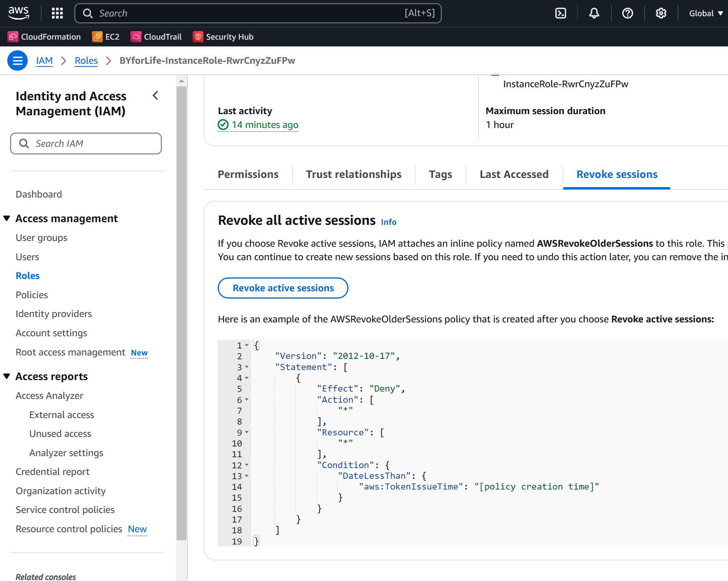This screenshot has height=581, width=728.
Task: Go to Roles breadcrumb link
Action: [x=86, y=61]
